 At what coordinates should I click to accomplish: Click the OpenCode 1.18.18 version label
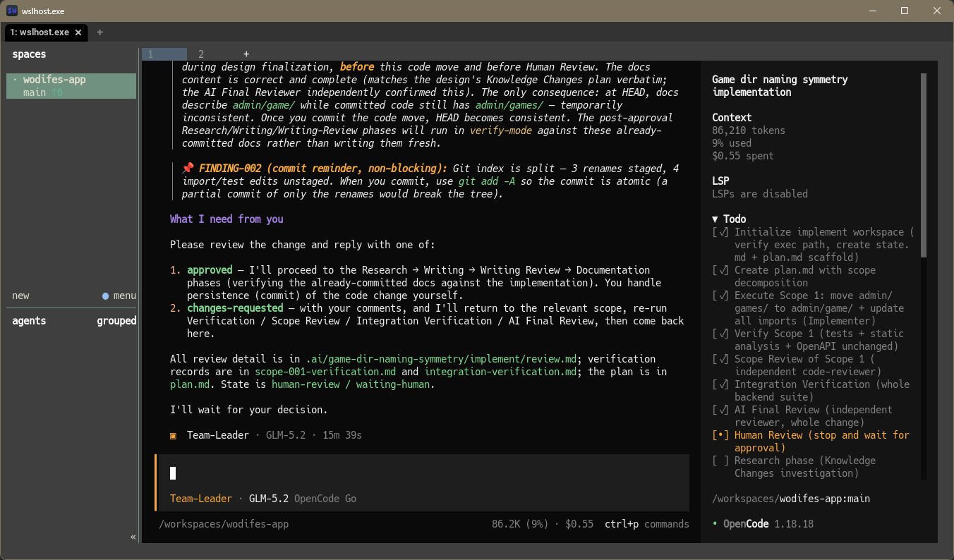pos(768,524)
